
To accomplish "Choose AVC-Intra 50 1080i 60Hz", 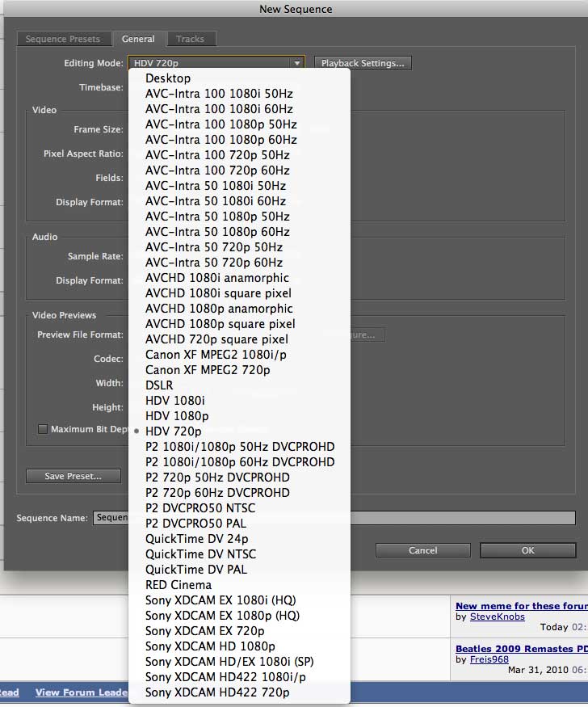I will [x=239, y=200].
